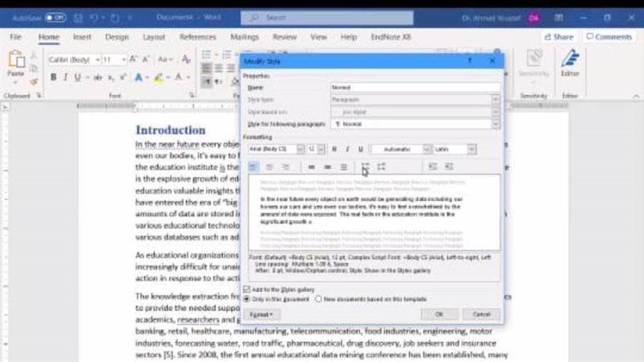Screen dimensions: 644x362
Task: Click the Underline button in Modify Style dialog
Action: pyautogui.click(x=360, y=150)
